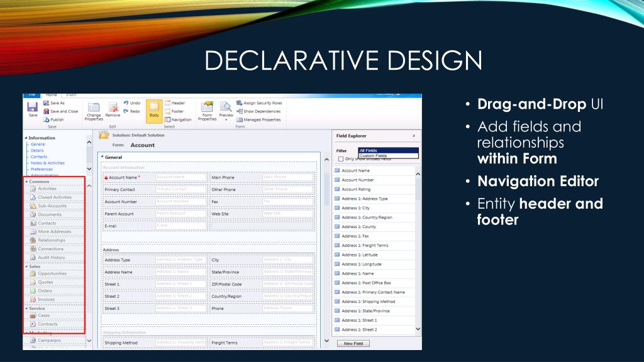This screenshot has width=644, height=362.
Task: Click the New Field button
Action: 353,344
